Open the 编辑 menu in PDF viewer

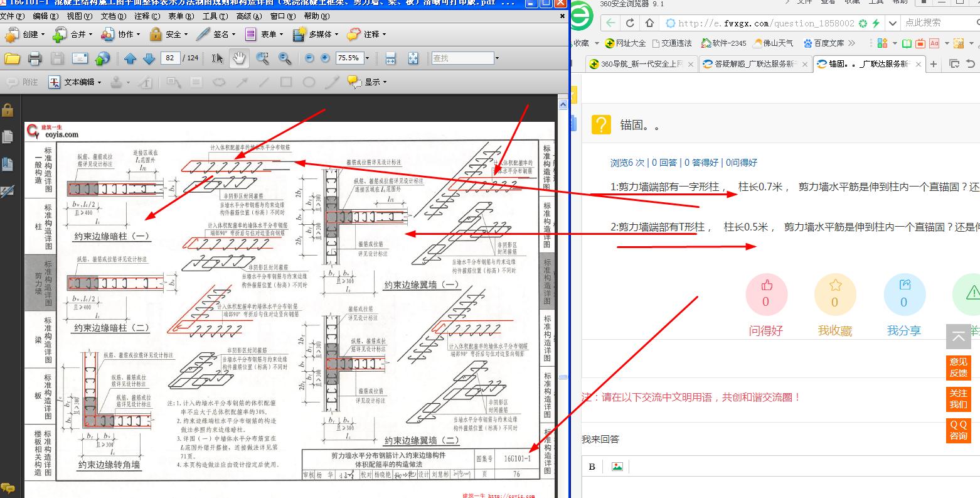coord(45,16)
